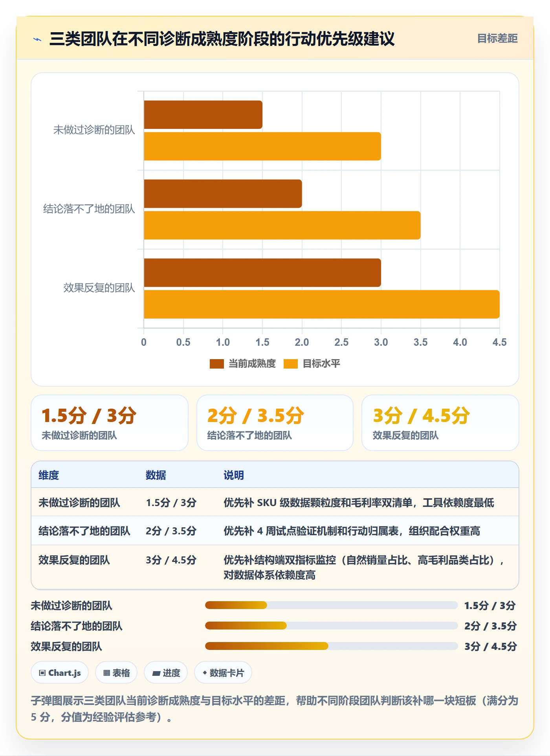This screenshot has width=550, height=756.
Task: Click the table description mentioning 4 周试点验证机制
Action: click(x=352, y=531)
